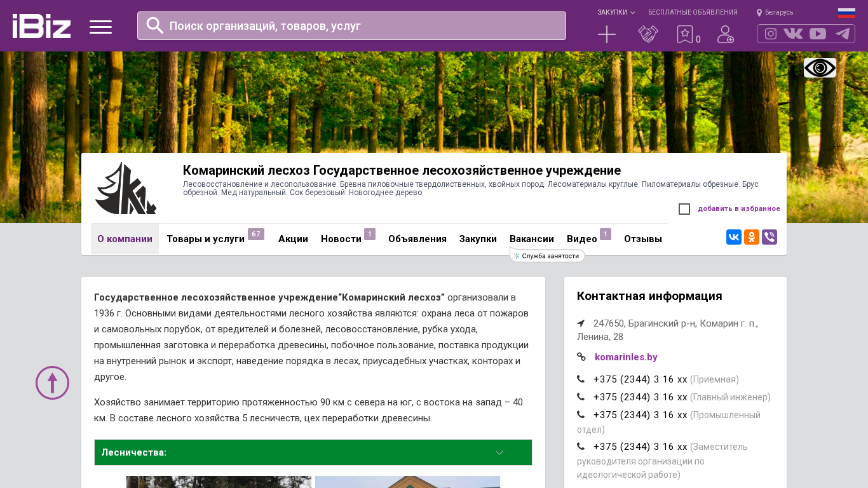Click the address text 247650, Брагинский р-н
This screenshot has width=868, height=488.
point(667,330)
